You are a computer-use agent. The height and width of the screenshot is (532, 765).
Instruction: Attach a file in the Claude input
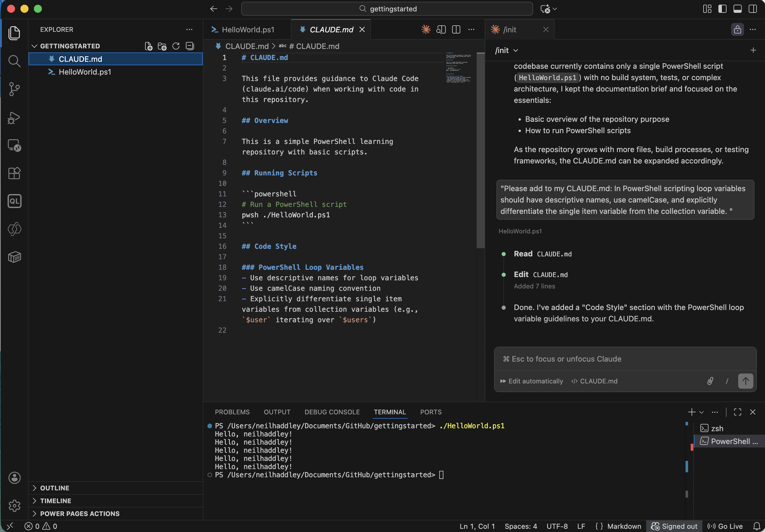(x=710, y=381)
